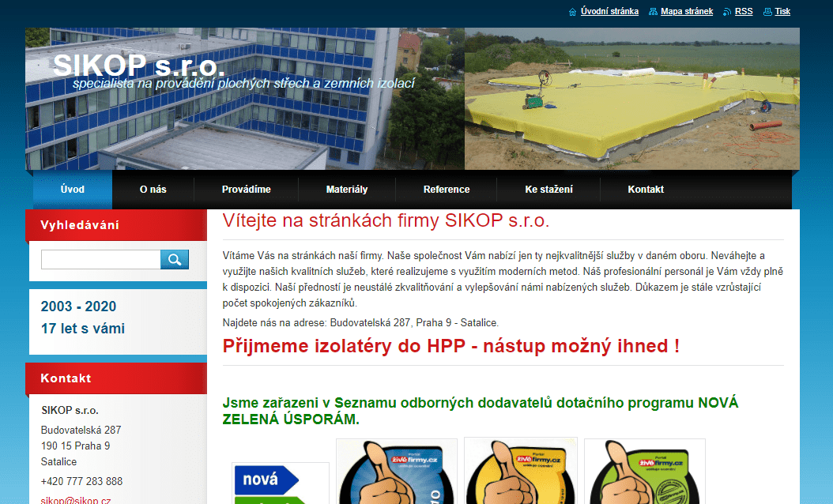Click the bold SIKOP s.r.o. contact name

70,410
